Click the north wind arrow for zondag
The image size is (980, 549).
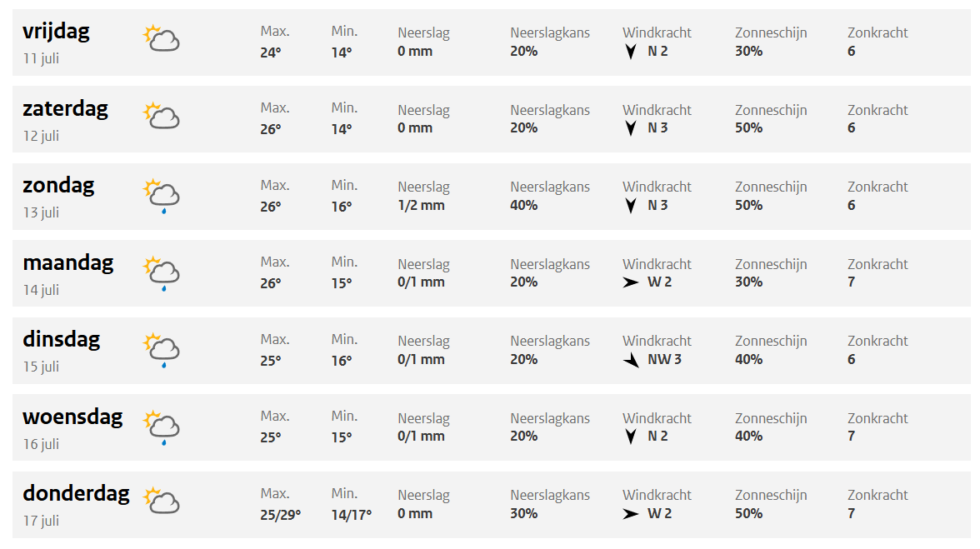[x=631, y=206]
